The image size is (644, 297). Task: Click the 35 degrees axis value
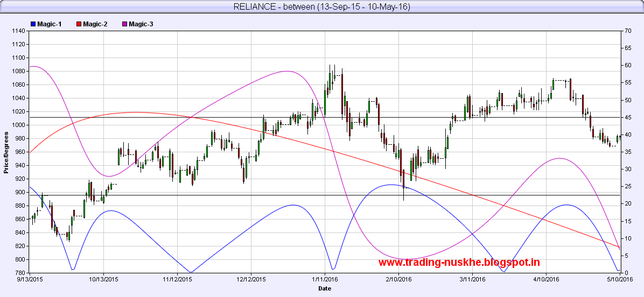627,152
